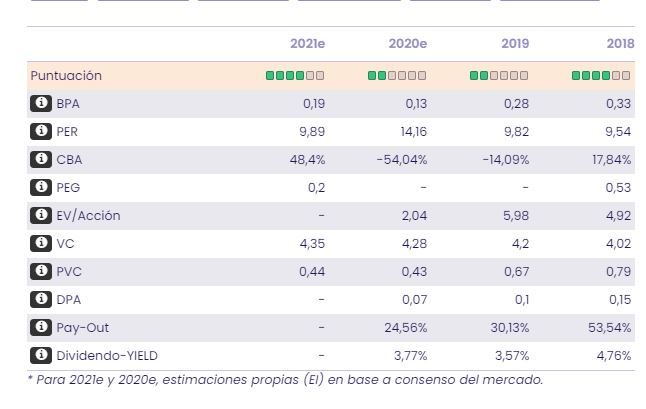Click the Puntuación row label
The height and width of the screenshot is (409, 646).
(66, 76)
